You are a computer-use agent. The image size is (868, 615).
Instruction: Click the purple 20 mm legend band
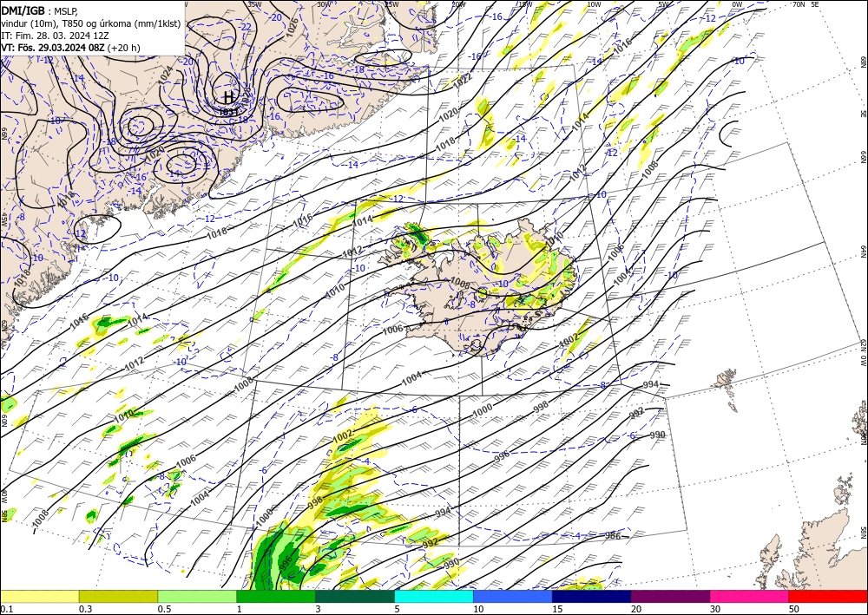[670, 596]
